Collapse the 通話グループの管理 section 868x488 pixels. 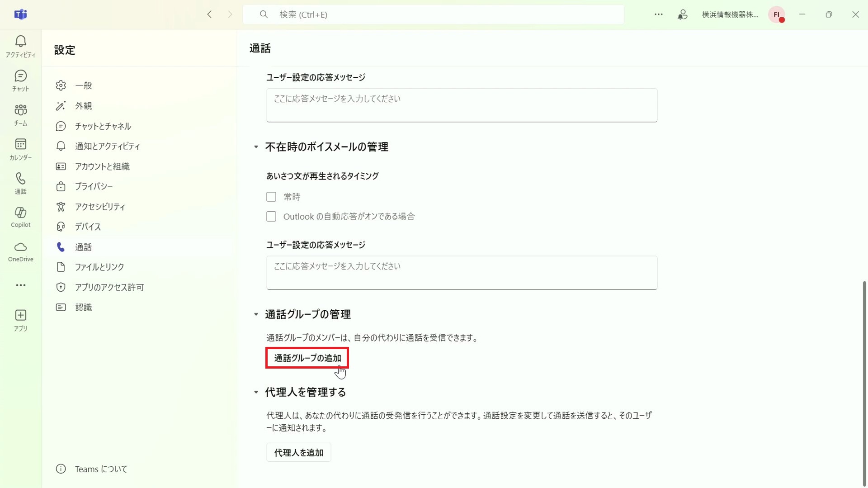(256, 314)
